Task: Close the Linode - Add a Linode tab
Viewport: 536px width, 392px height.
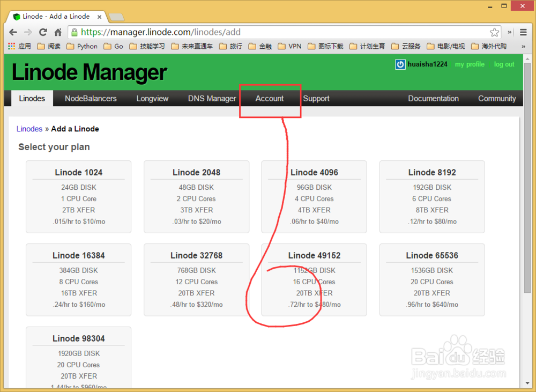Action: point(99,17)
